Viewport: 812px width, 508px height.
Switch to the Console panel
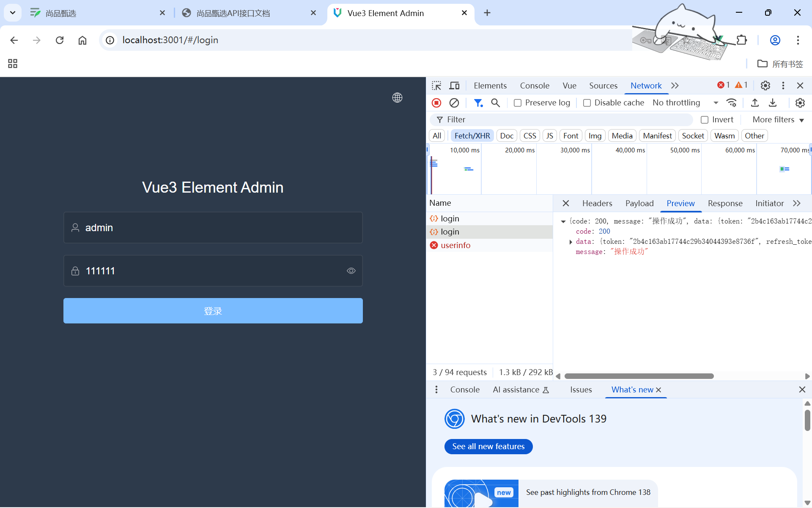pyautogui.click(x=535, y=86)
